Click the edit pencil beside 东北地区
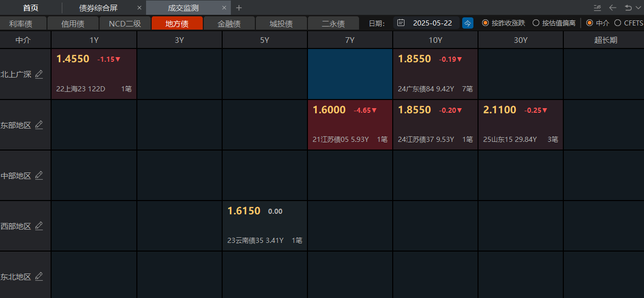Viewport: 644px width, 298px height. click(x=39, y=276)
